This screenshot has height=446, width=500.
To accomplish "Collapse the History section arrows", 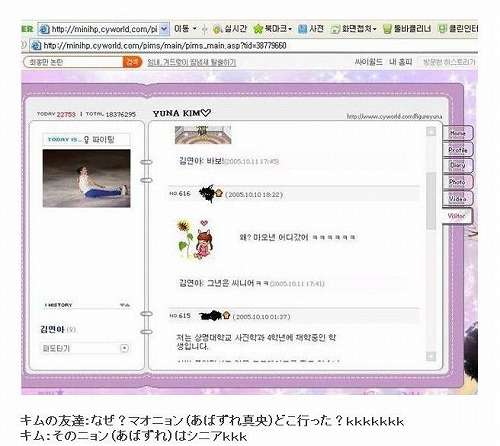I will pyautogui.click(x=125, y=305).
